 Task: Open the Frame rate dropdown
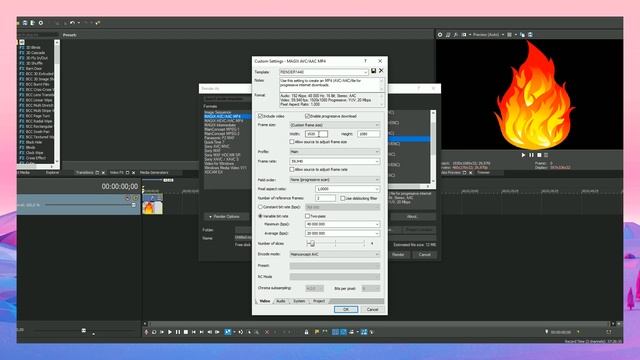(335, 161)
